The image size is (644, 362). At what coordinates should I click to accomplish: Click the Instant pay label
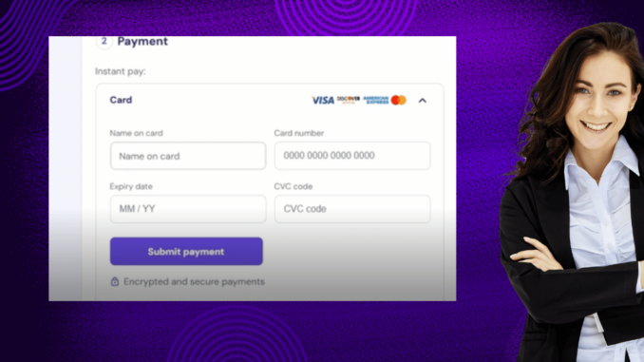pos(121,71)
